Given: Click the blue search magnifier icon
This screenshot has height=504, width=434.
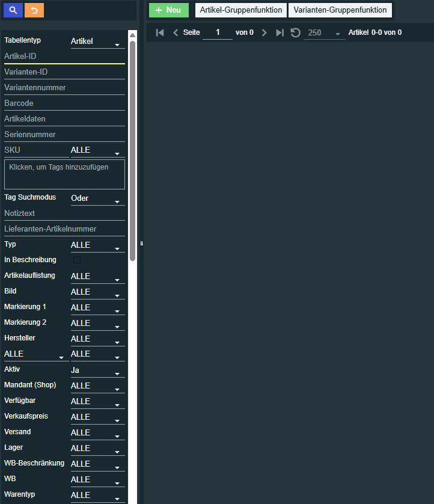Looking at the screenshot, I should [13, 10].
